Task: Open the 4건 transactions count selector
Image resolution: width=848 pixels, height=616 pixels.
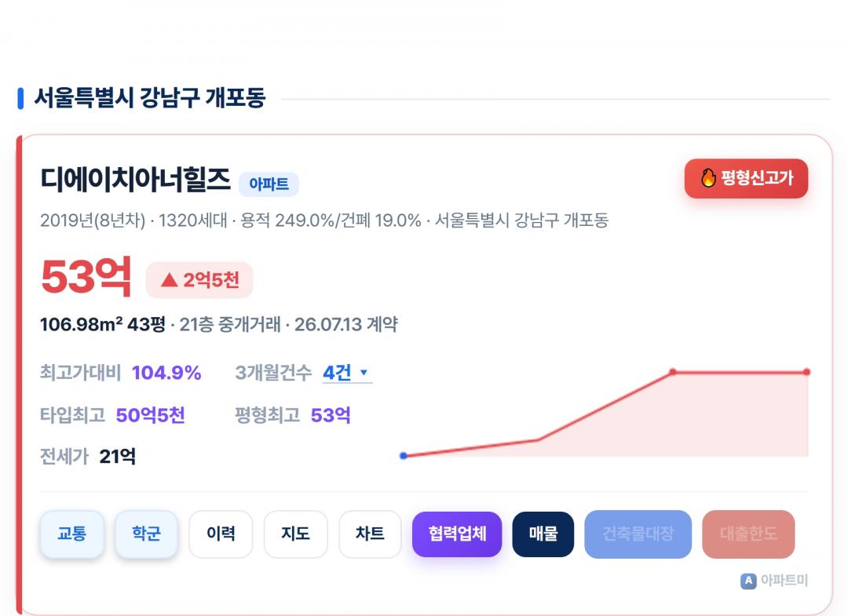Action: (347, 373)
